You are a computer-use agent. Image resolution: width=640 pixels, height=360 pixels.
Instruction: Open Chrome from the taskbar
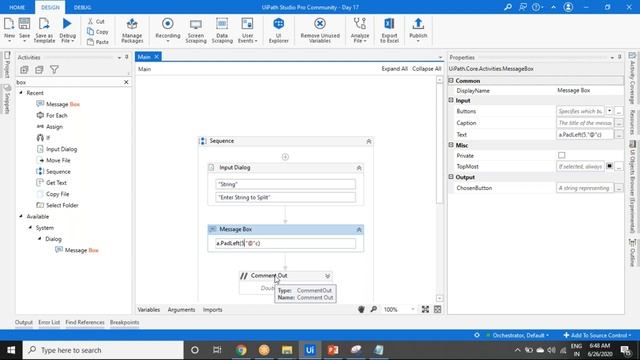(241, 350)
